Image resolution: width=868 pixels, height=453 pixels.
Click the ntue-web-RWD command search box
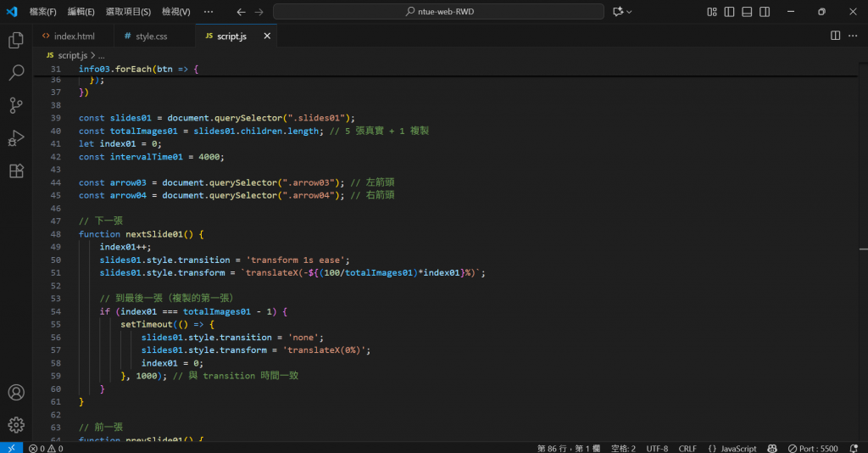(x=438, y=12)
